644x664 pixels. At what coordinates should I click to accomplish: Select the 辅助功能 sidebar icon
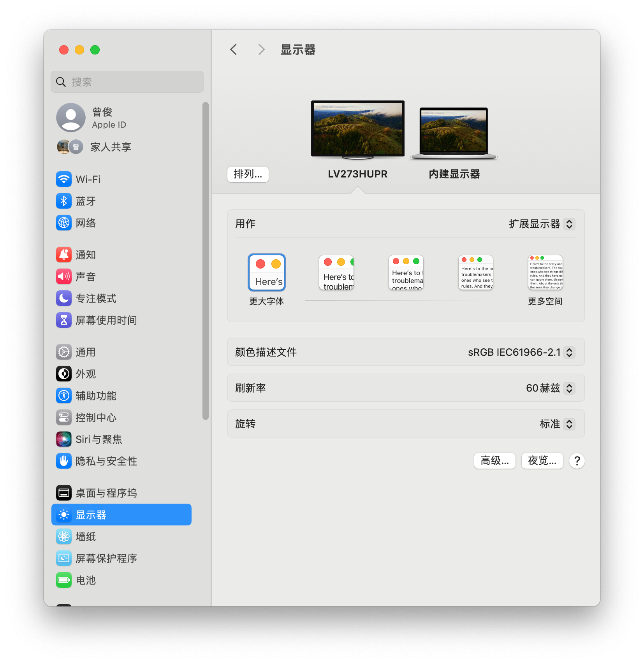pos(64,395)
